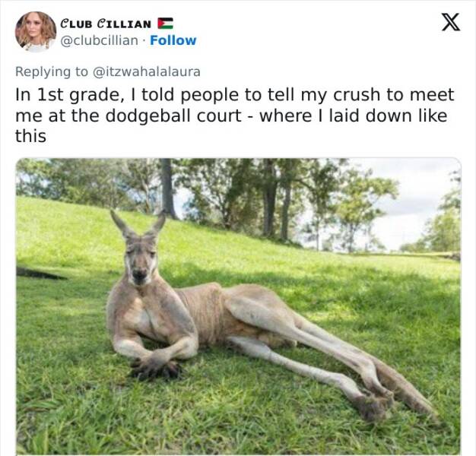Click the word 'this' ending the tweet
This screenshot has width=476, height=456.
[x=30, y=136]
